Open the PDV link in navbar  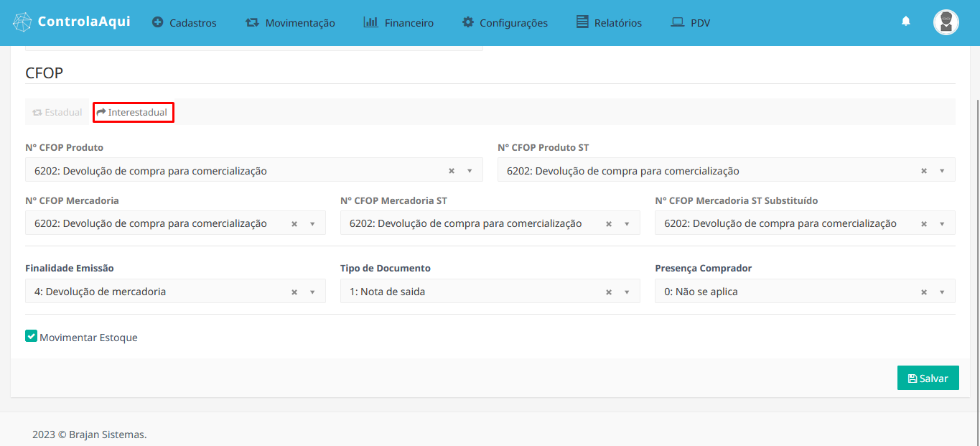(691, 23)
